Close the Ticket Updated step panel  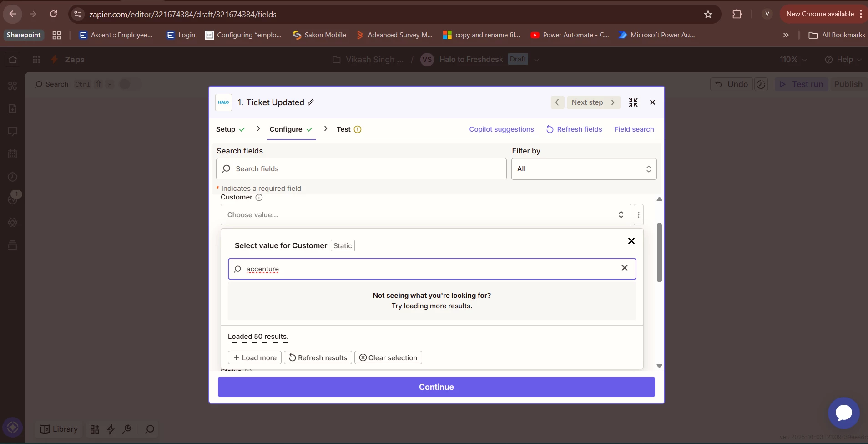(652, 102)
